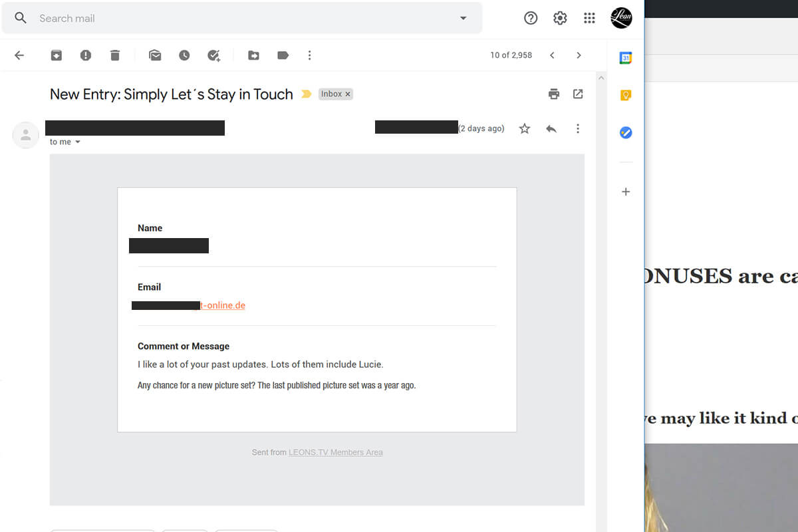Add email to Tasks
The image size is (798, 532).
pyautogui.click(x=213, y=55)
